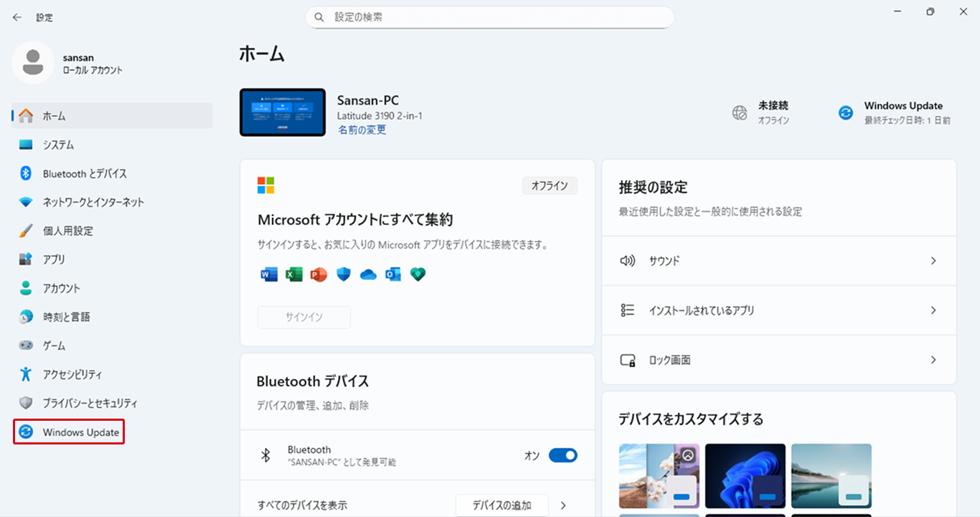Click the Word icon in Microsoft account card
Viewport: 980px width, 517px height.
[269, 274]
